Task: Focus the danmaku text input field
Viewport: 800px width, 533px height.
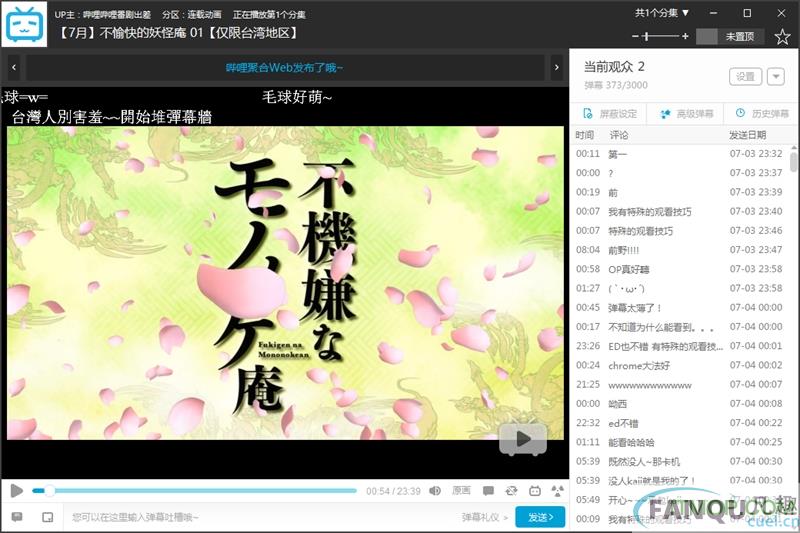Action: pyautogui.click(x=260, y=517)
